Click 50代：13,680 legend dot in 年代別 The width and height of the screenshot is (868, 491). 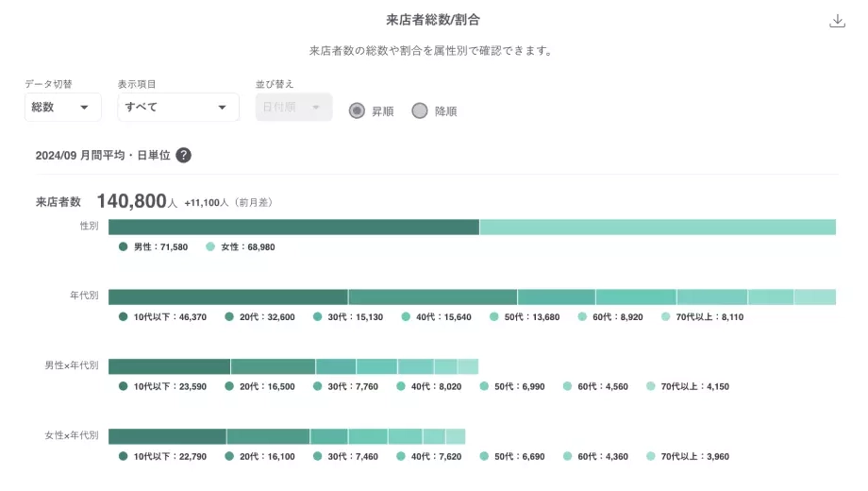coord(494,316)
